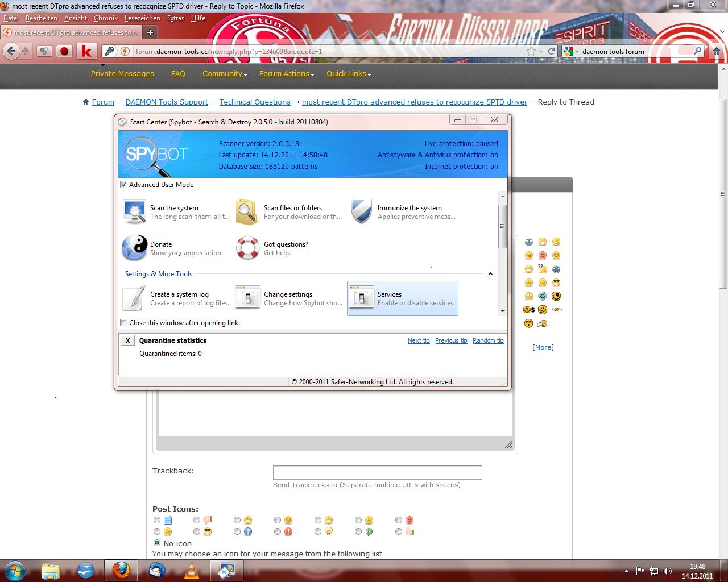Click the Create a system log icon
Viewport: 728px width, 582px height.
point(134,298)
